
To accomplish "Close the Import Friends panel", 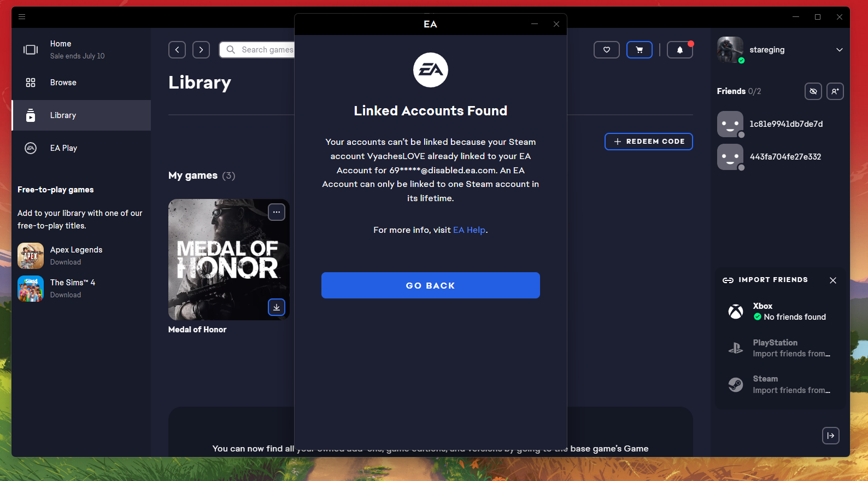I will pyautogui.click(x=833, y=280).
